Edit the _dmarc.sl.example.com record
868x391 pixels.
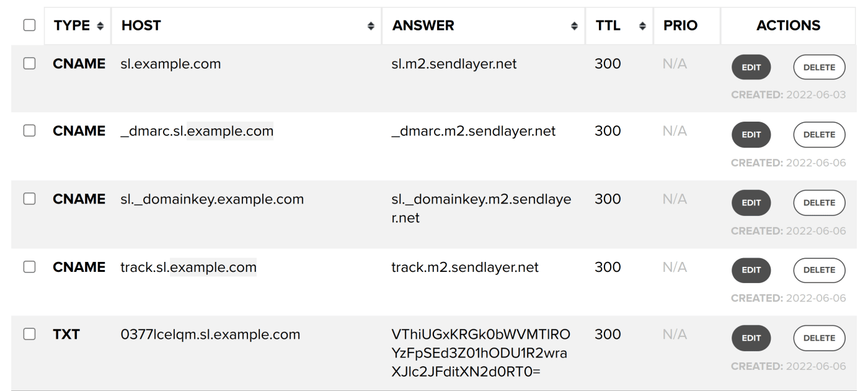[751, 135]
